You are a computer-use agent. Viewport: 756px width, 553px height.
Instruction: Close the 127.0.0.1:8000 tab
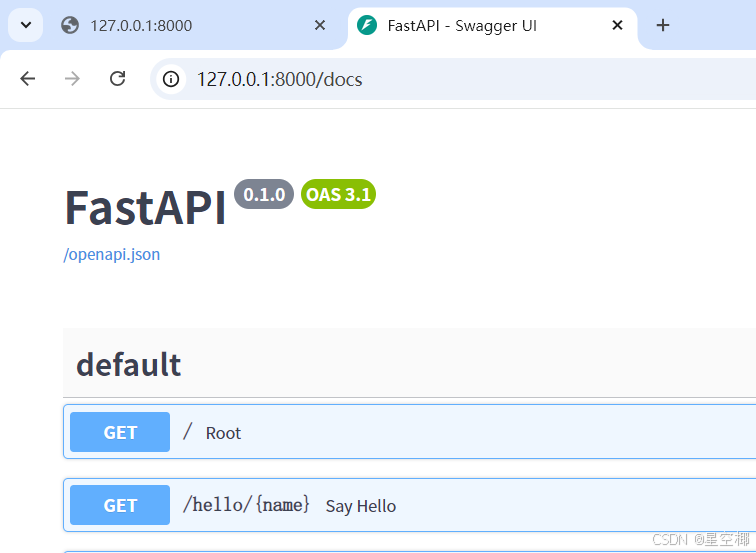point(320,25)
